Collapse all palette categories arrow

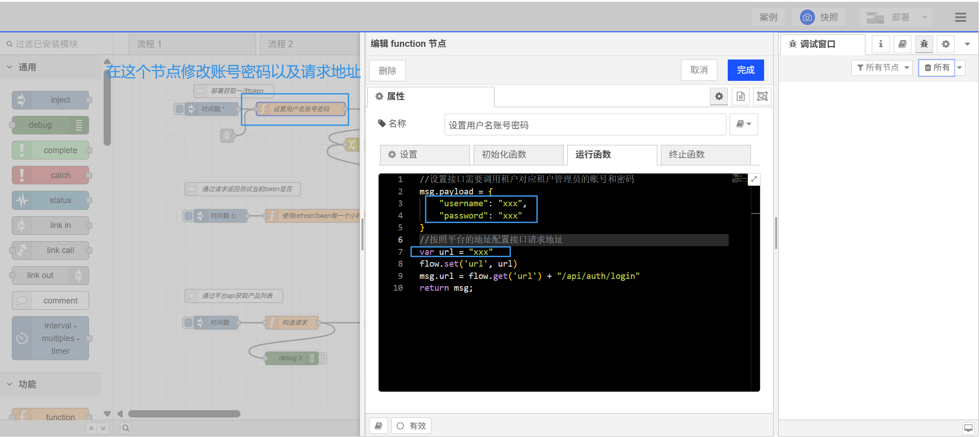pos(91,428)
